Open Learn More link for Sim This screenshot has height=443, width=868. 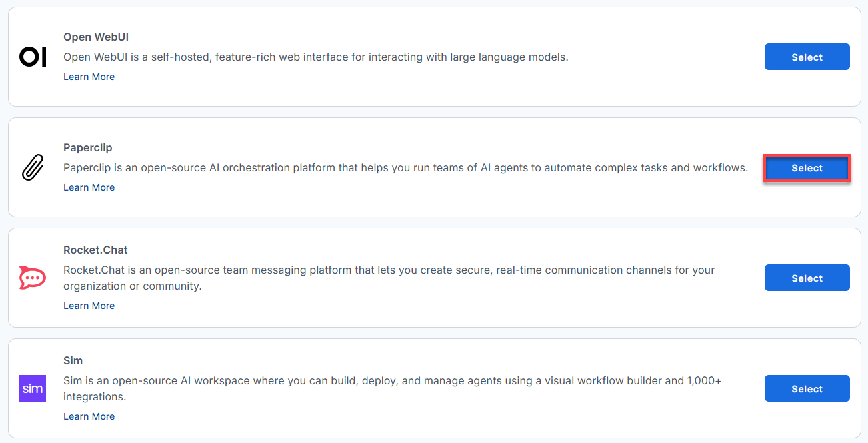point(89,416)
